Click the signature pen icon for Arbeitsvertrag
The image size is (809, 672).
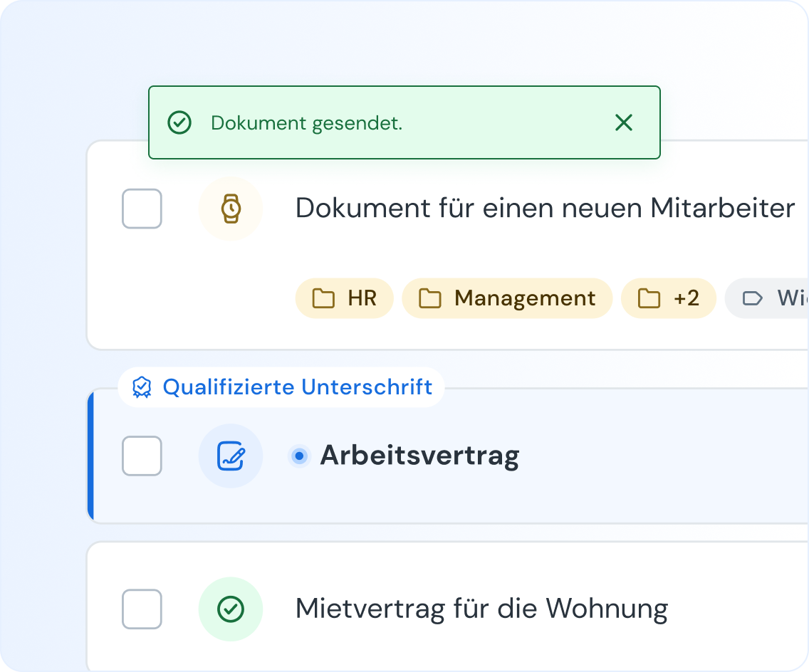point(230,456)
